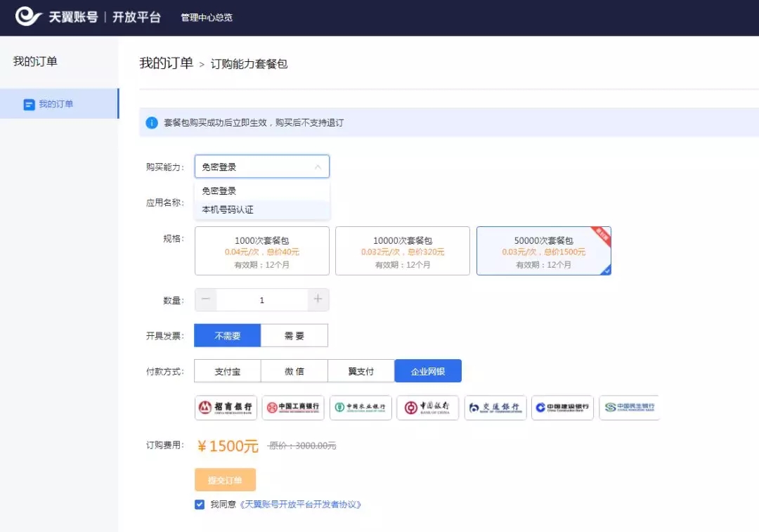Select the Bank of China (中国银行) icon

[x=427, y=408]
